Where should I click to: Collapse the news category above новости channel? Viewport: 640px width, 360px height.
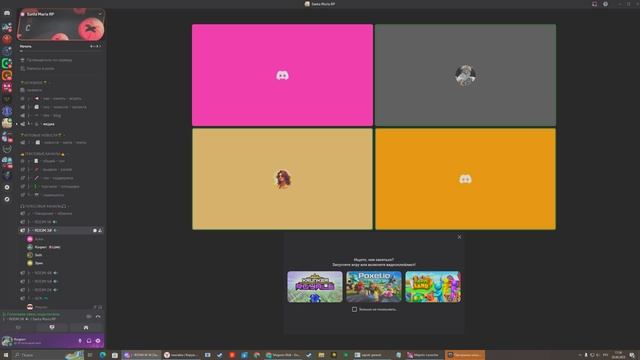pyautogui.click(x=42, y=135)
